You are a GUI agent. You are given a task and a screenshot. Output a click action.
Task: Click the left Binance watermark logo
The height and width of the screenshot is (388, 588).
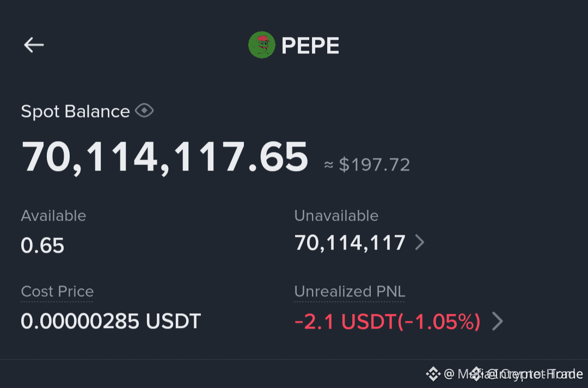433,374
